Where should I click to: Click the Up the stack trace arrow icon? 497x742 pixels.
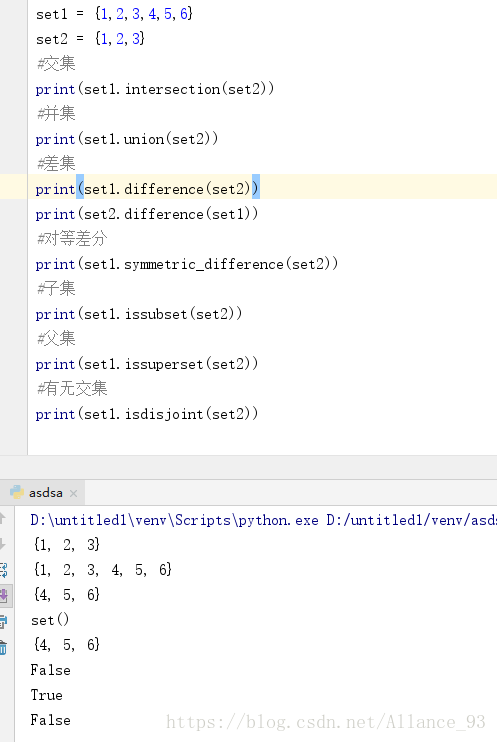(x=2, y=519)
